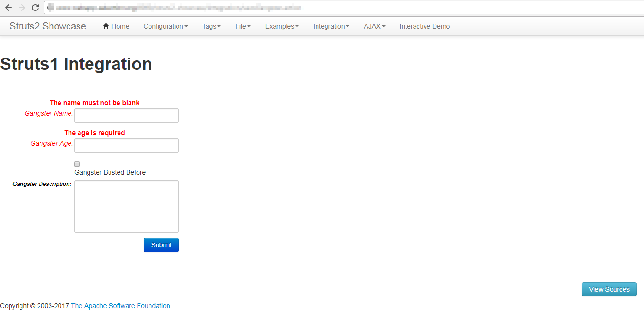Image resolution: width=644 pixels, height=322 pixels.
Task: Click the home icon in the navbar
Action: [105, 26]
